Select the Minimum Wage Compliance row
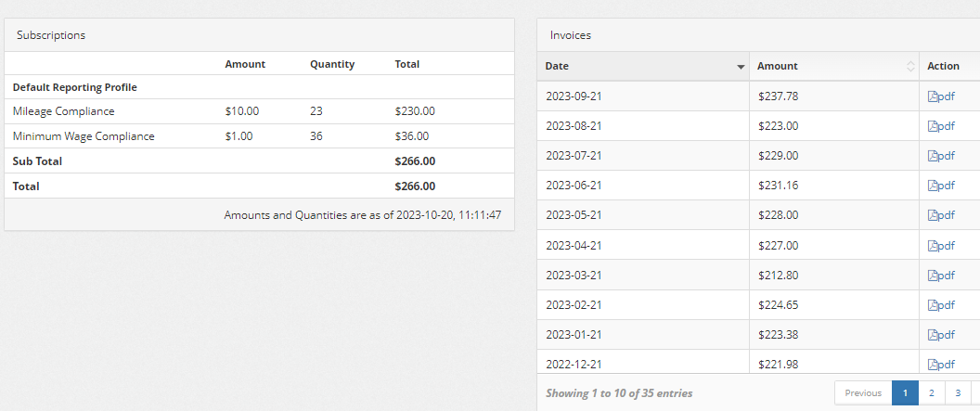Viewport: 980px width, 411px height. (84, 136)
